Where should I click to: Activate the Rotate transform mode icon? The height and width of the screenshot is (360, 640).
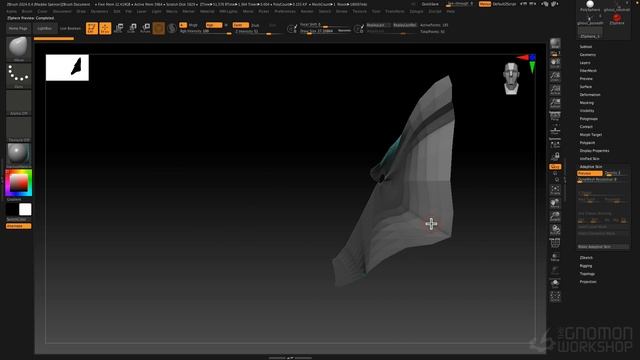click(x=145, y=28)
